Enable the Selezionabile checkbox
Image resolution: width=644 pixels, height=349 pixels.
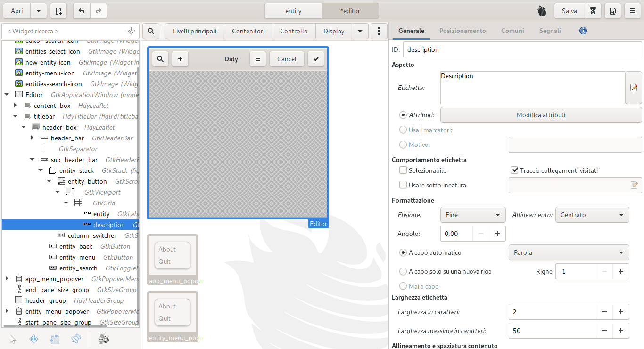[403, 170]
